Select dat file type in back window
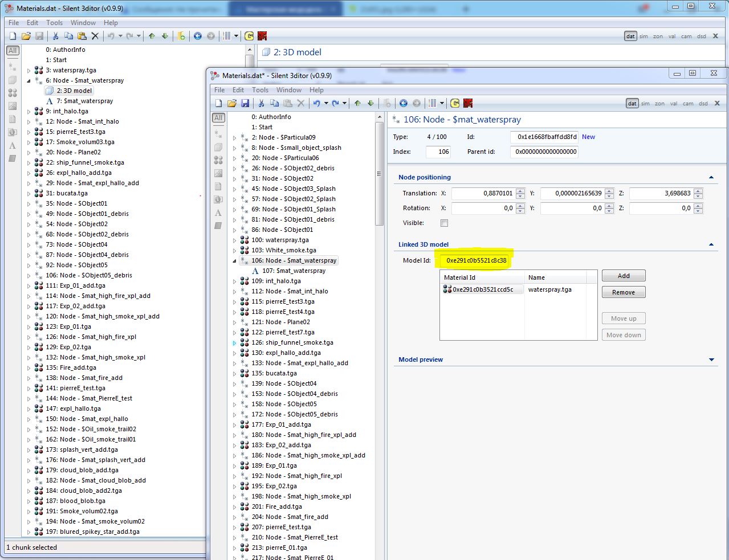Screen dimensions: 729x560 630,36
